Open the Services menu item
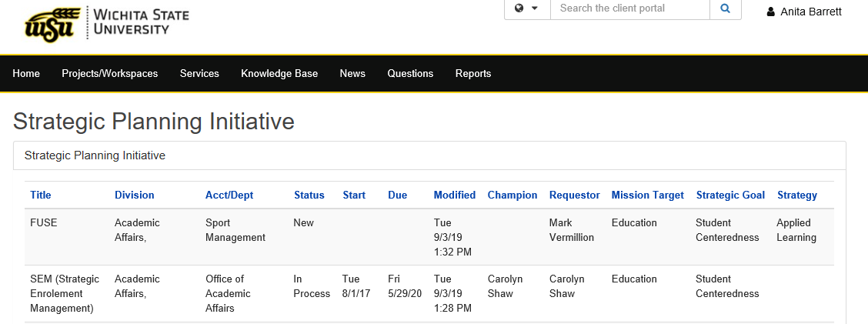This screenshot has width=868, height=324. [199, 74]
